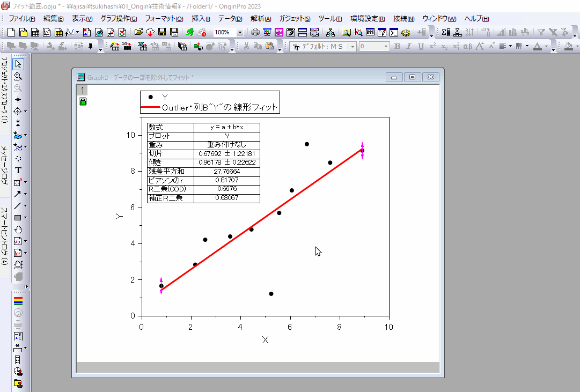This screenshot has height=392, width=580.
Task: Open the zoom percentage 100% dropdown
Action: point(240,33)
